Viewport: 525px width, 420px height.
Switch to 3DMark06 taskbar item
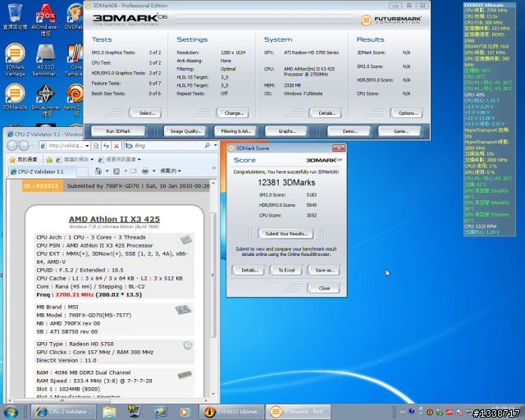pyautogui.click(x=299, y=412)
